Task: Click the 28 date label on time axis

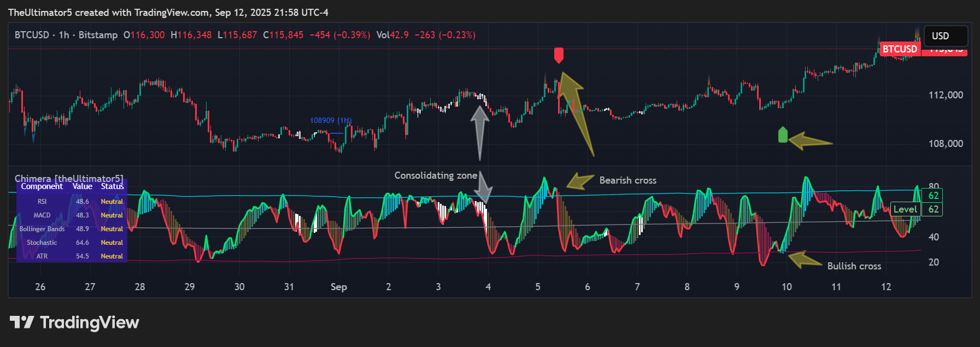Action: (x=140, y=287)
